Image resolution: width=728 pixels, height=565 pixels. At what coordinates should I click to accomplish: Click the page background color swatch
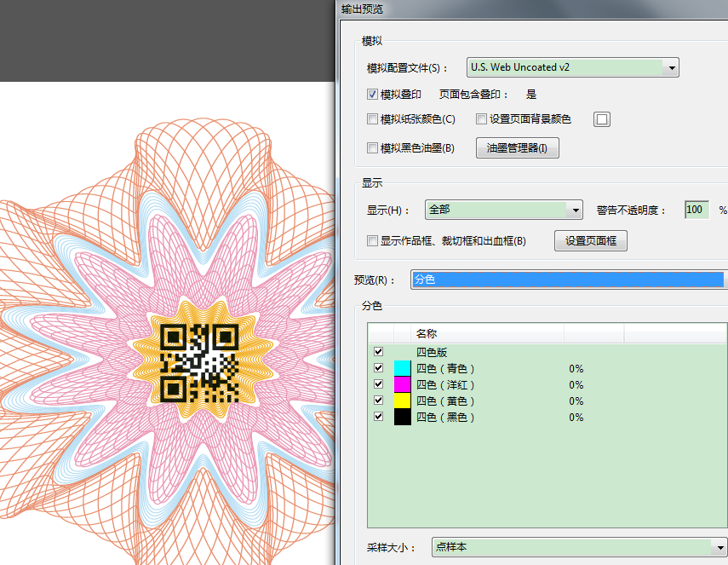601,118
